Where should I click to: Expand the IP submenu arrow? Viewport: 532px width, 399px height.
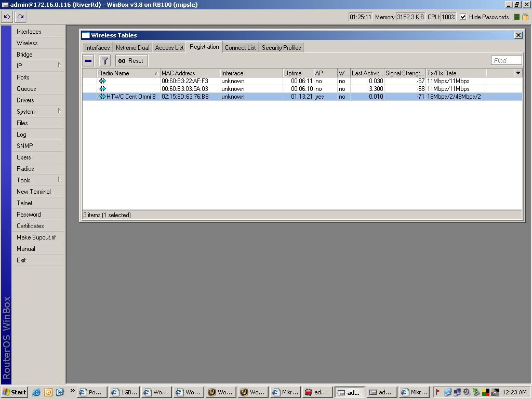(59, 65)
